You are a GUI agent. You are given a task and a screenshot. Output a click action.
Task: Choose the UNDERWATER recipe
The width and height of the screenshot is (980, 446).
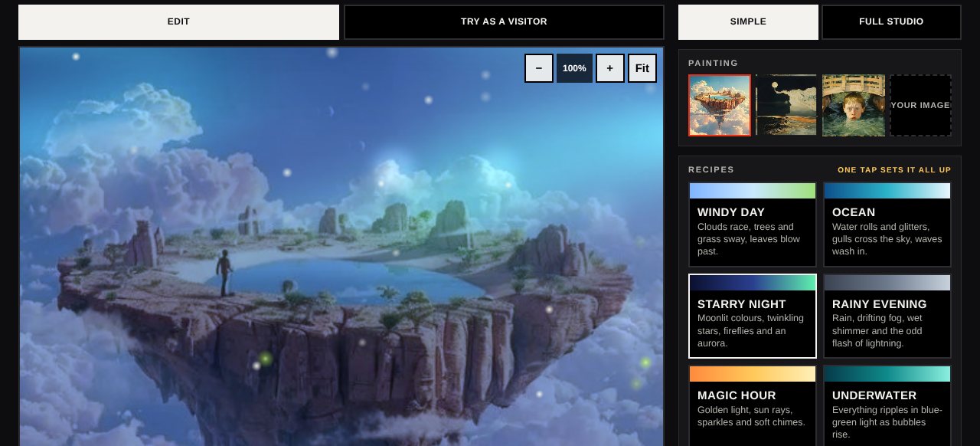(887, 405)
